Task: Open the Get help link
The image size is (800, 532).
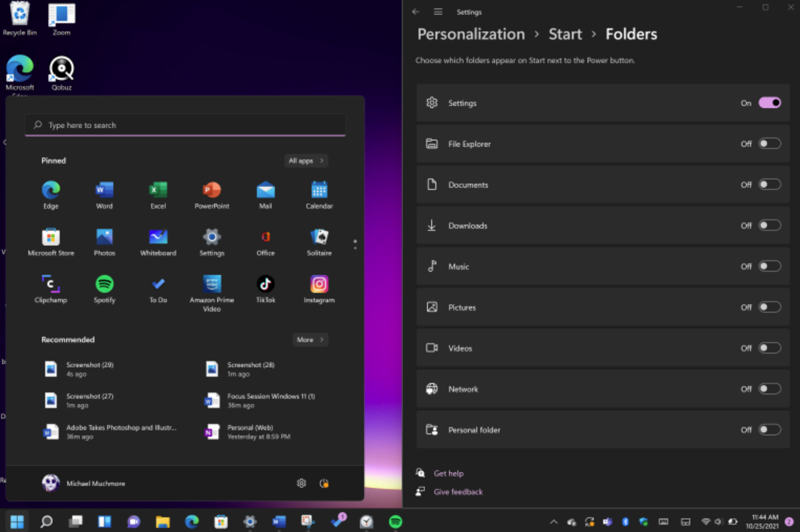Action: pos(449,473)
